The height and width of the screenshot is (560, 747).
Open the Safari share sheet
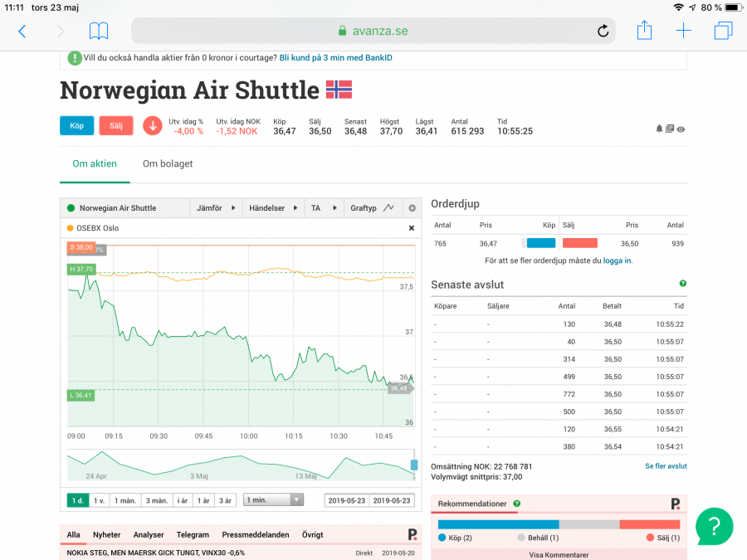[x=644, y=30]
